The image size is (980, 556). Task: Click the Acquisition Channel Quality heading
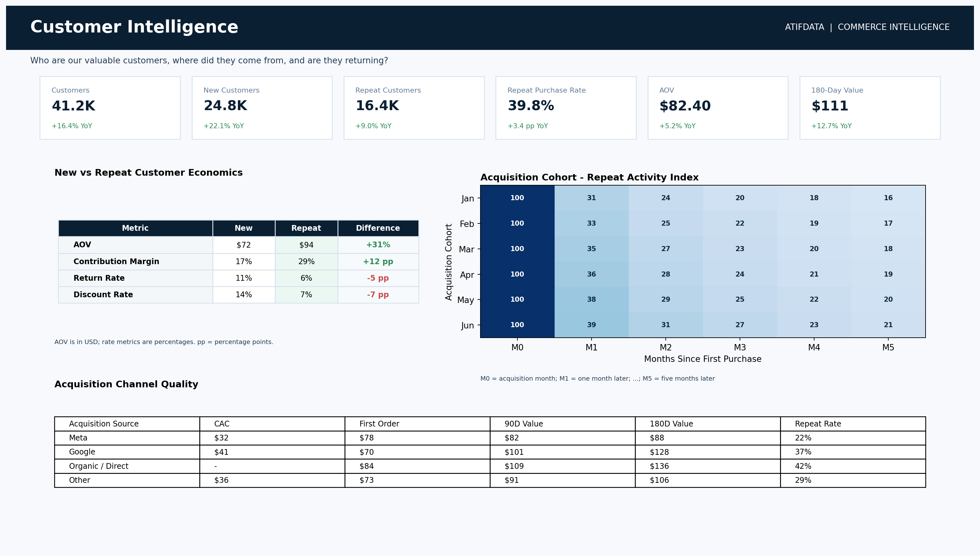coord(126,384)
